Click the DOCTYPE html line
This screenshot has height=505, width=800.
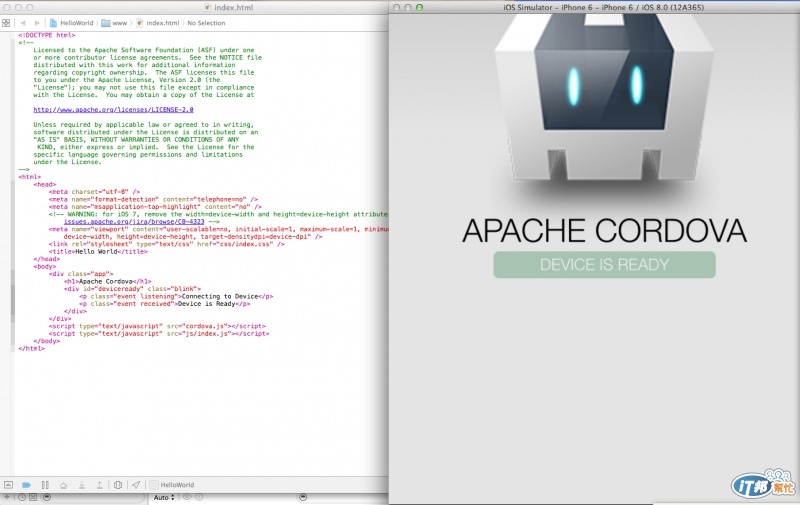click(47, 35)
